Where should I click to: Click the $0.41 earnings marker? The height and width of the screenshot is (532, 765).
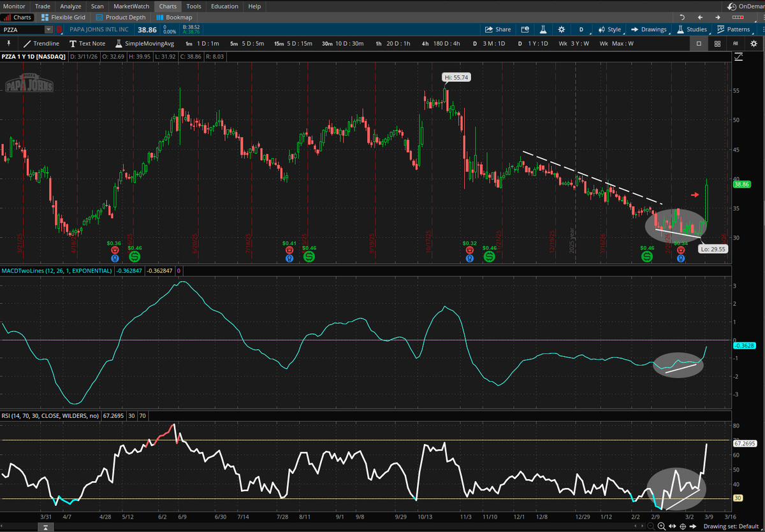pyautogui.click(x=290, y=243)
